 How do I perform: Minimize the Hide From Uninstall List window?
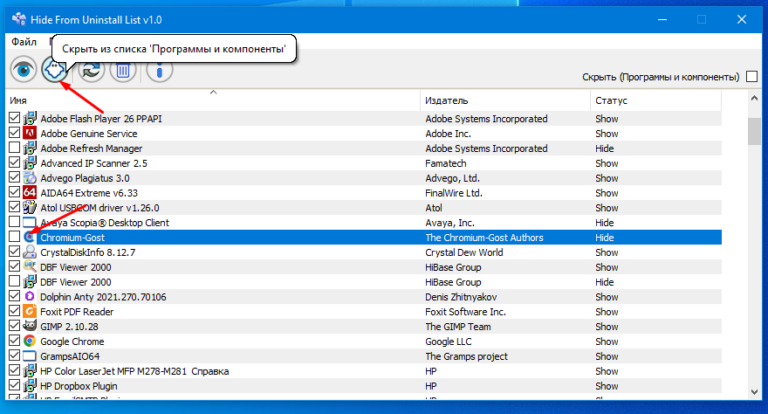coord(662,20)
